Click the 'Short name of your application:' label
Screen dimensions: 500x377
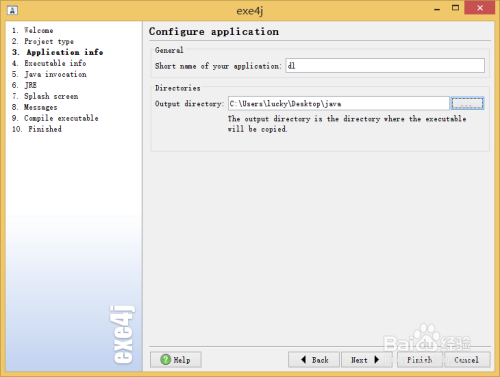[x=218, y=66]
